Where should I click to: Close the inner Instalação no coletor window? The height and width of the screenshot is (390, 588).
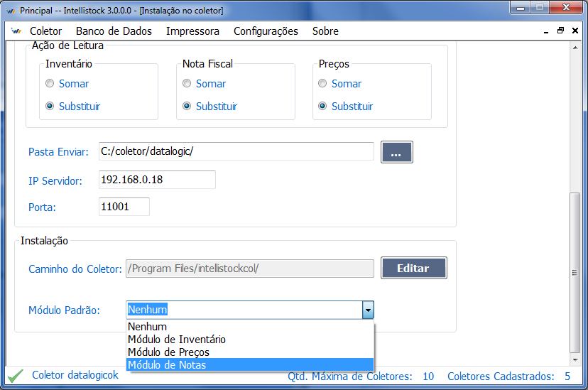pos(575,31)
